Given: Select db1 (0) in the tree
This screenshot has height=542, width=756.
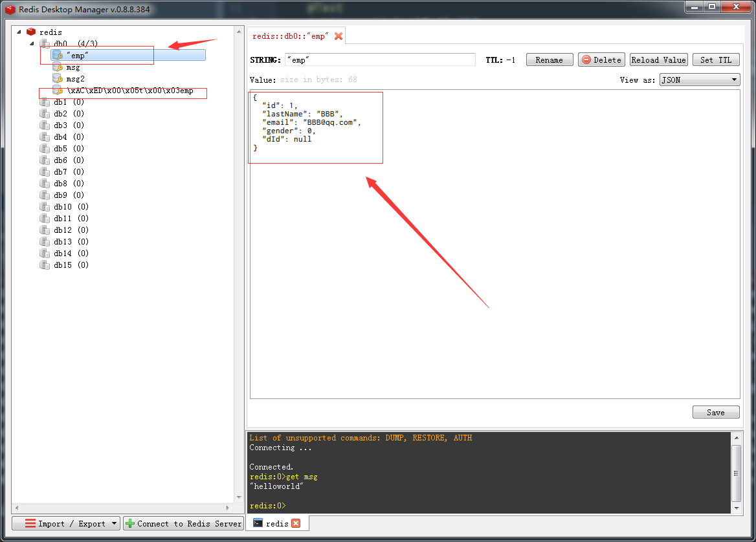Looking at the screenshot, I should [69, 102].
